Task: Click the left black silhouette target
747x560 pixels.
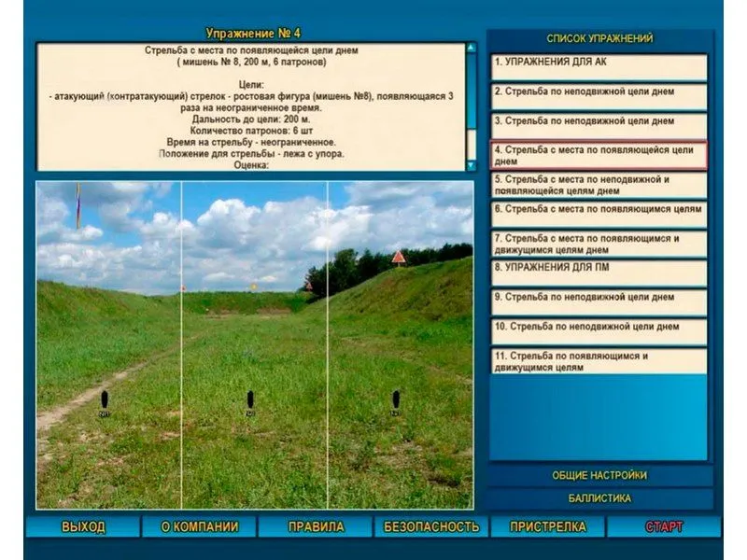Action: click(x=105, y=401)
